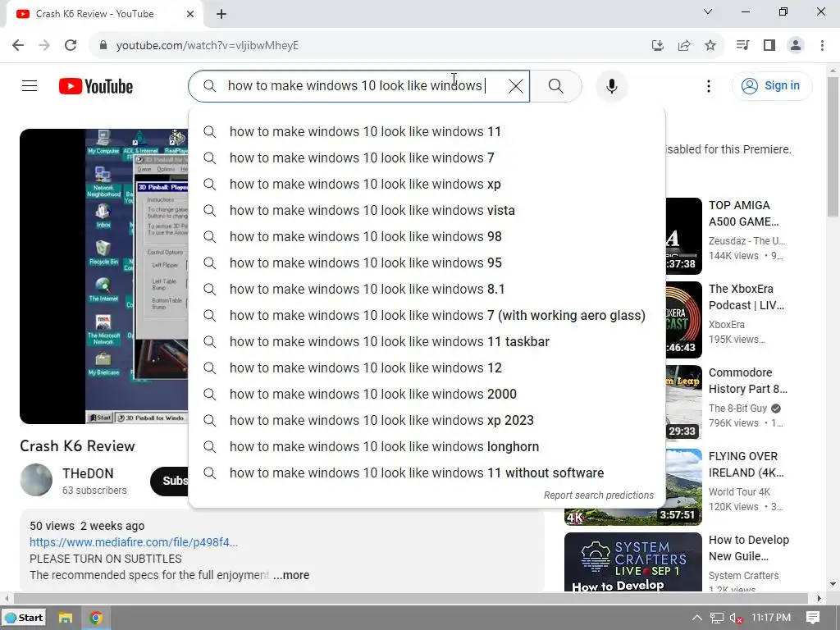Select suggestion ending in windows 95
Viewport: 840px width, 630px height.
(427, 262)
